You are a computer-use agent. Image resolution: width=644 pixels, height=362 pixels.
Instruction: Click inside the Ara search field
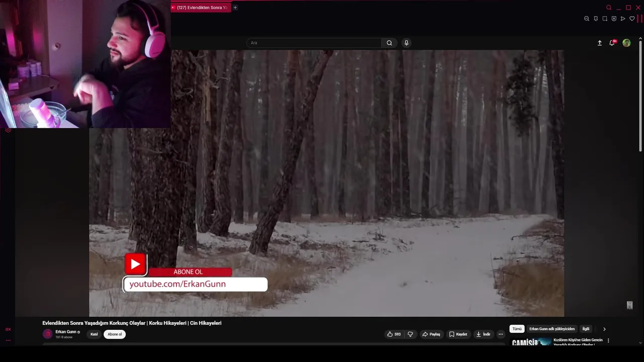pyautogui.click(x=314, y=43)
